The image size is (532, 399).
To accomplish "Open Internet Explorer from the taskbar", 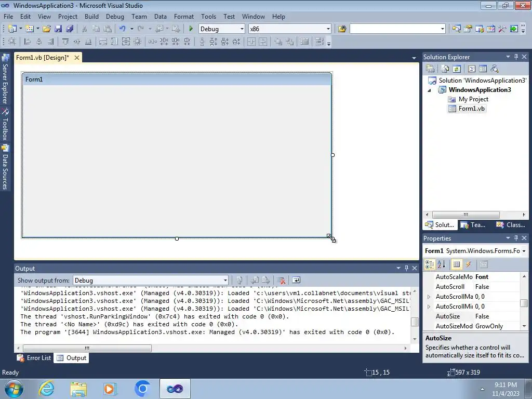I will (46, 389).
